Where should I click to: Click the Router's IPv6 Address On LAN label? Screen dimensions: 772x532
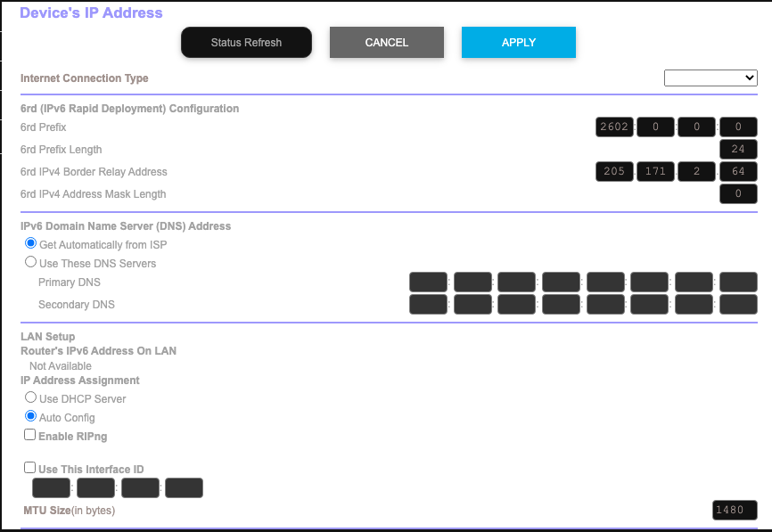coord(98,351)
